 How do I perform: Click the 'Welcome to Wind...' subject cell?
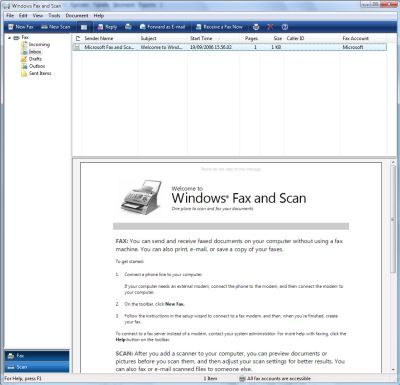(161, 47)
